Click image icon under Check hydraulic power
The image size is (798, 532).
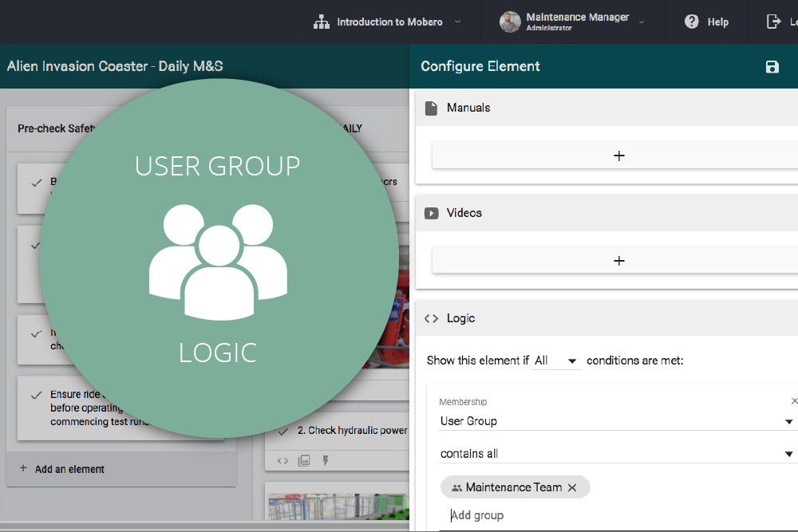point(304,461)
